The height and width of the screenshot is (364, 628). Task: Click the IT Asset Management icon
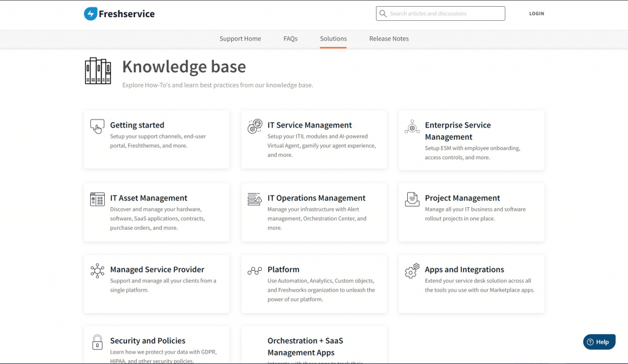pyautogui.click(x=97, y=199)
